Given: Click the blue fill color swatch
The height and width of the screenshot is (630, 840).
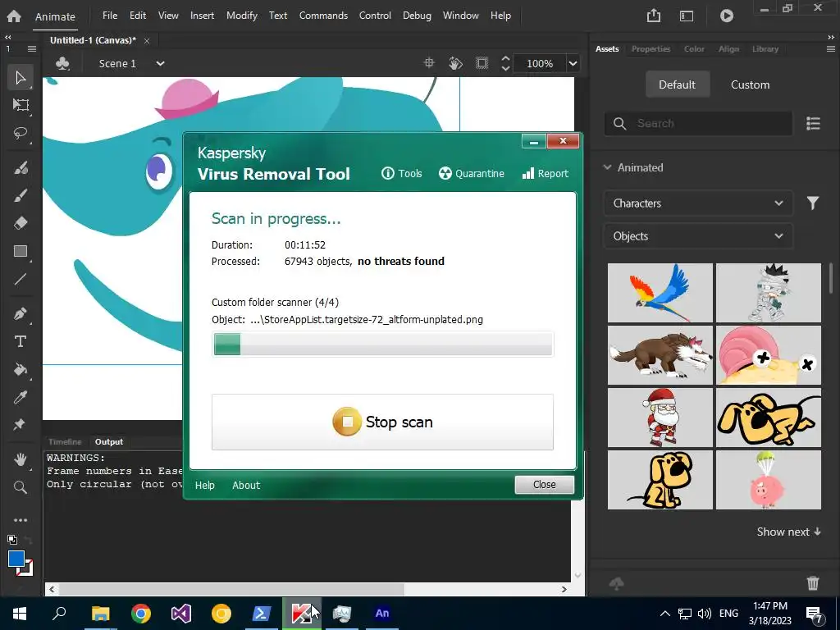Looking at the screenshot, I should (x=16, y=559).
